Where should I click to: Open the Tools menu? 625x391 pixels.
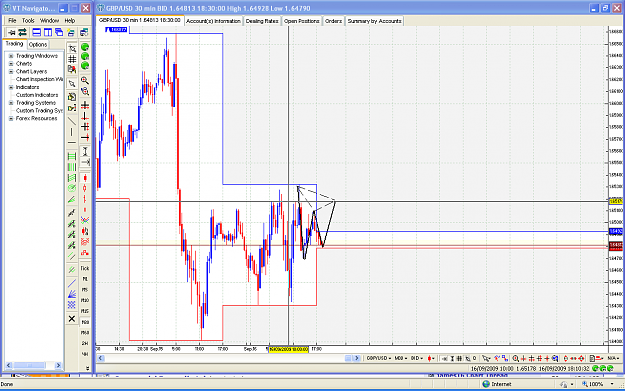tap(28, 20)
